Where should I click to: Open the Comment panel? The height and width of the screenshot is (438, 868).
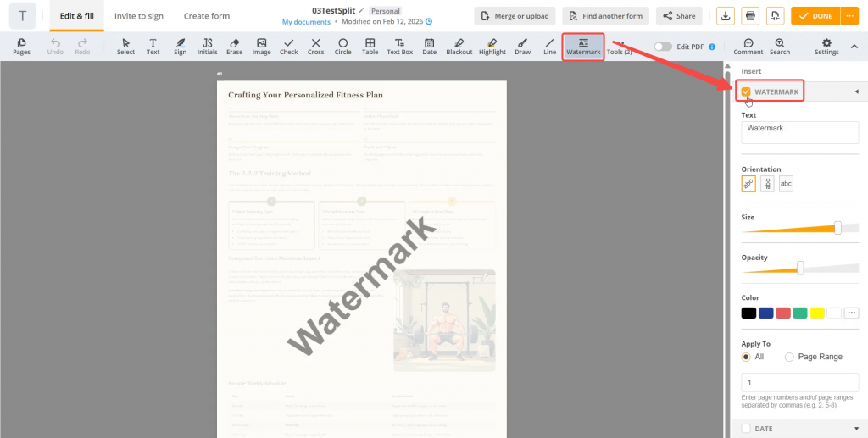[748, 47]
